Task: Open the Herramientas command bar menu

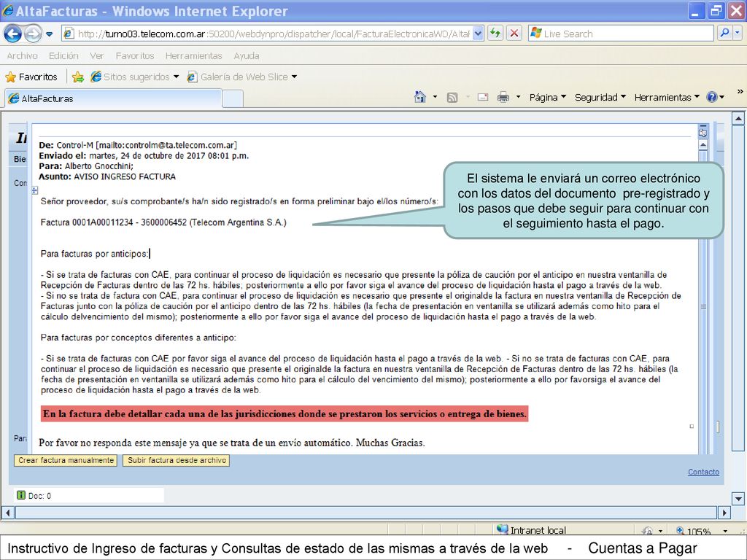Action: (x=667, y=97)
